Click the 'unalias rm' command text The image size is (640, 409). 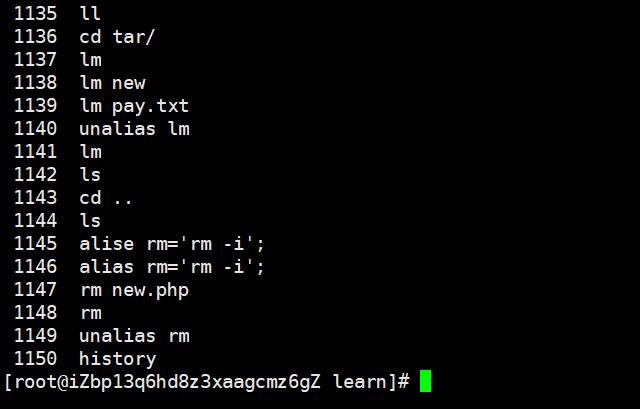(134, 336)
